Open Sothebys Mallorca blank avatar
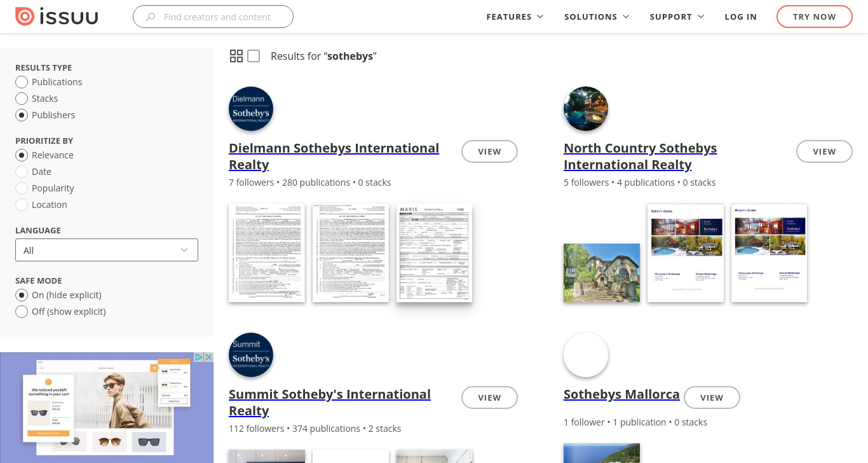Image resolution: width=868 pixels, height=463 pixels. click(x=586, y=355)
